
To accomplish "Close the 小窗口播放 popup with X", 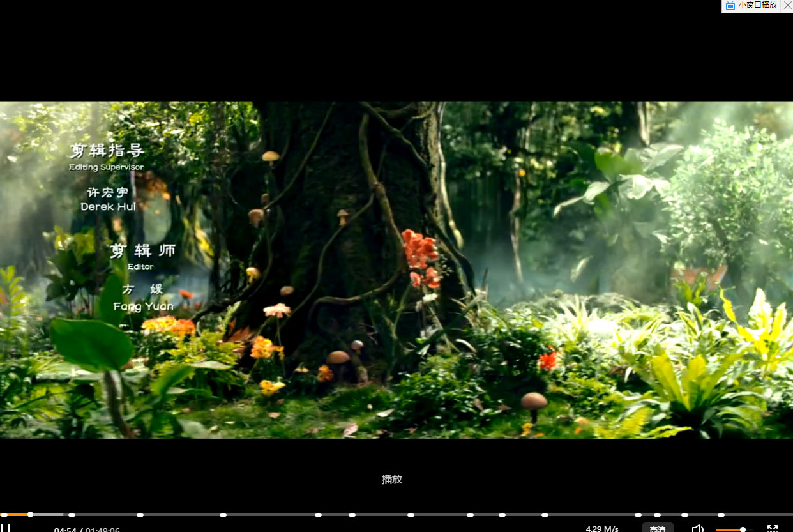I will [x=787, y=5].
